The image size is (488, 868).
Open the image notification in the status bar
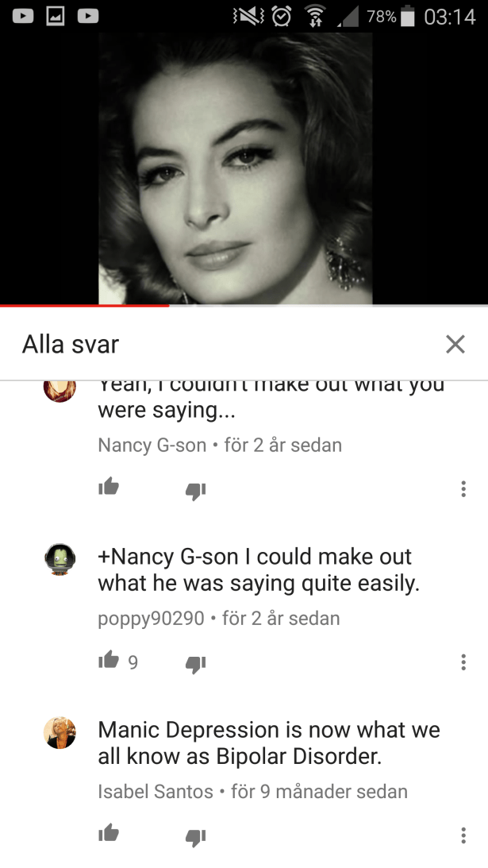pyautogui.click(x=56, y=16)
